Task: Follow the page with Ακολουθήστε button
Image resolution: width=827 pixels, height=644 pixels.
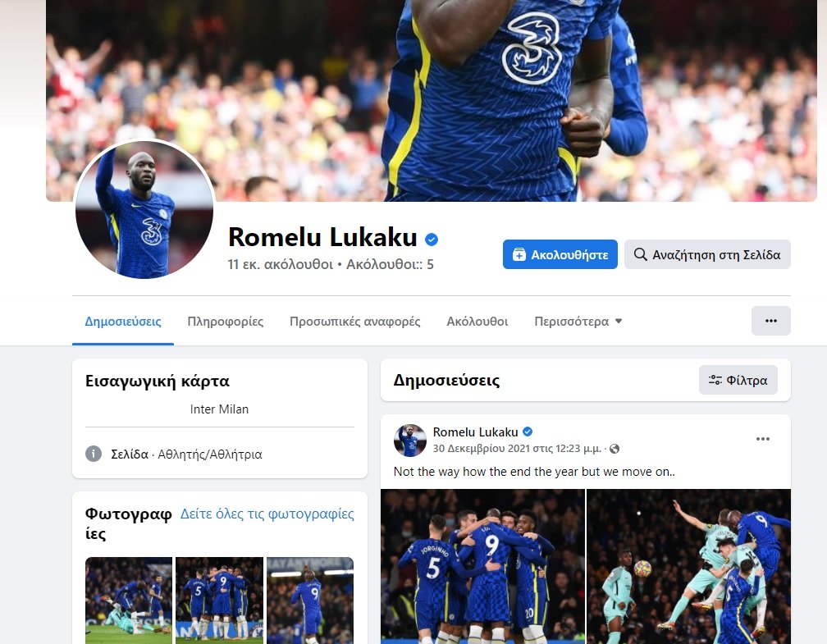Action: tap(560, 254)
